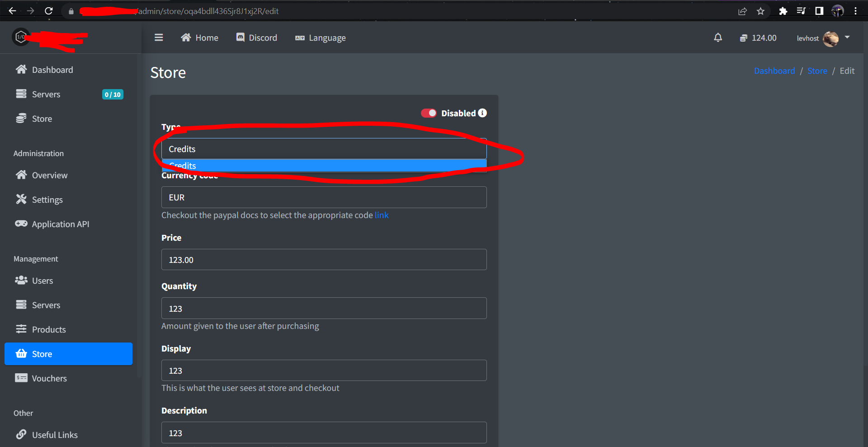Open the Language selector

320,38
